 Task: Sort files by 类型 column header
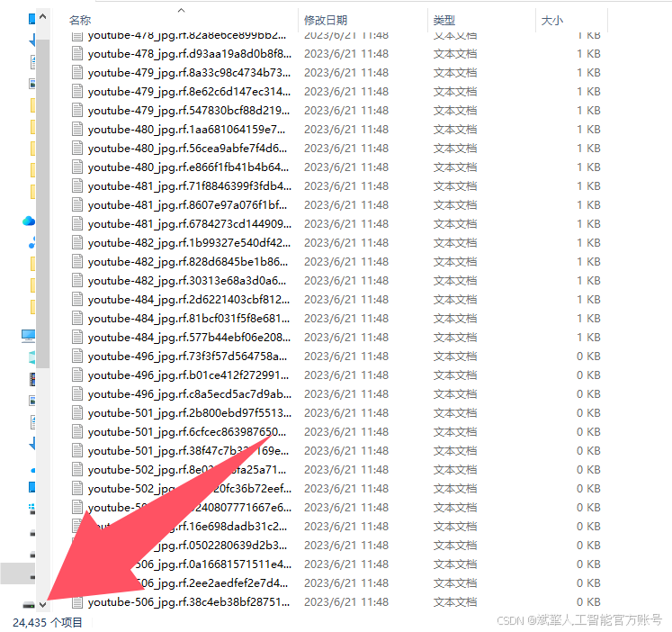click(x=444, y=20)
